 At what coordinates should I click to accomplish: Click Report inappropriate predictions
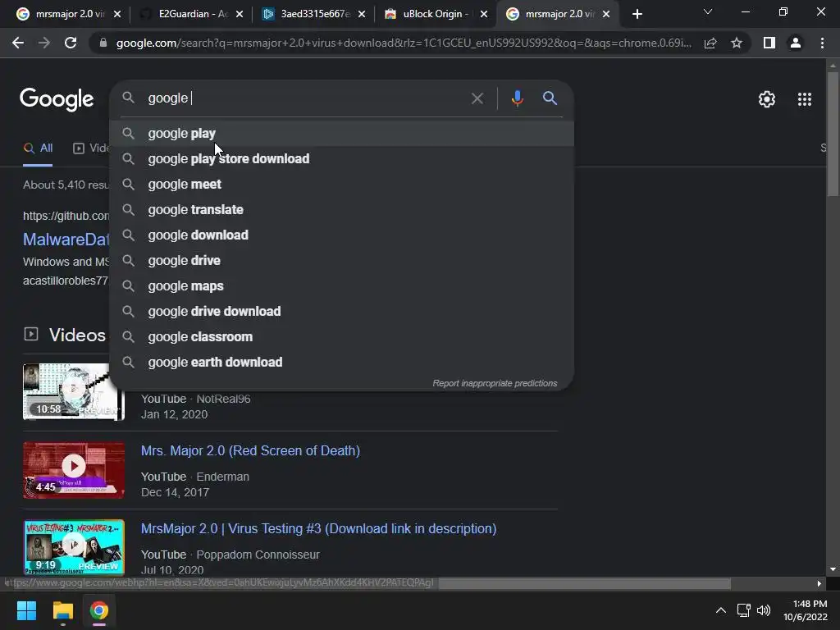[495, 384]
